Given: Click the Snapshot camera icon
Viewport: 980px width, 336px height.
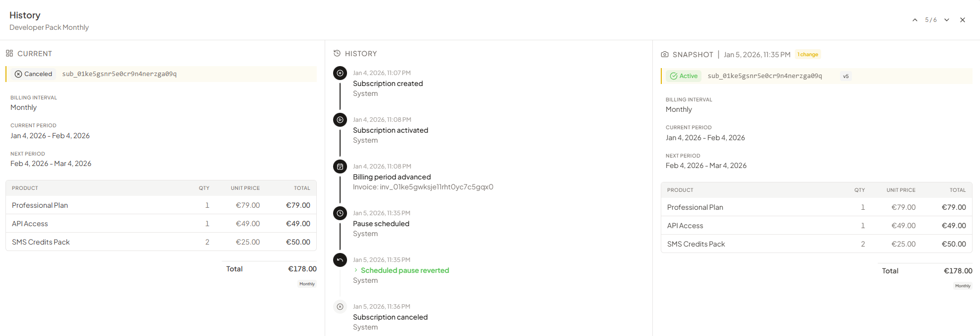Looking at the screenshot, I should [x=665, y=54].
